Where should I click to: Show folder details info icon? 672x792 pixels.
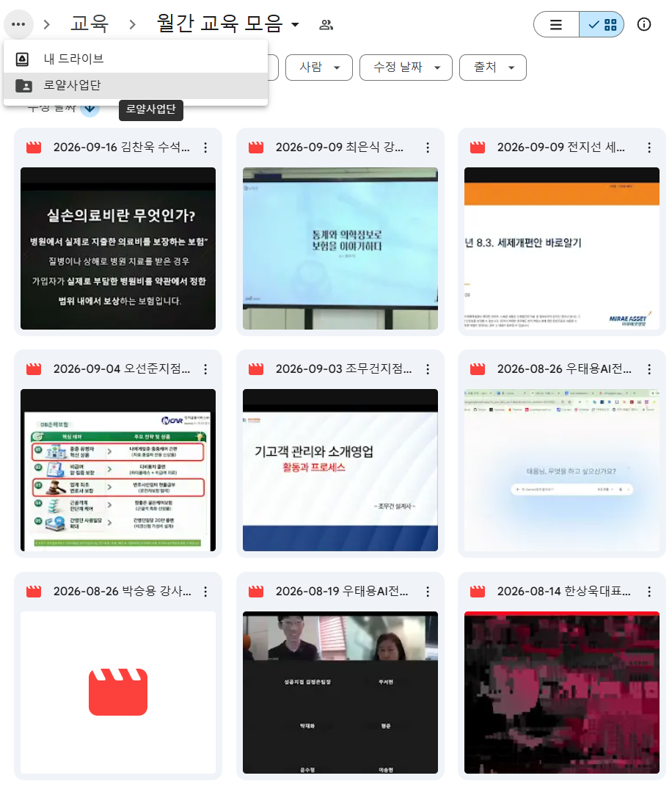pos(644,24)
